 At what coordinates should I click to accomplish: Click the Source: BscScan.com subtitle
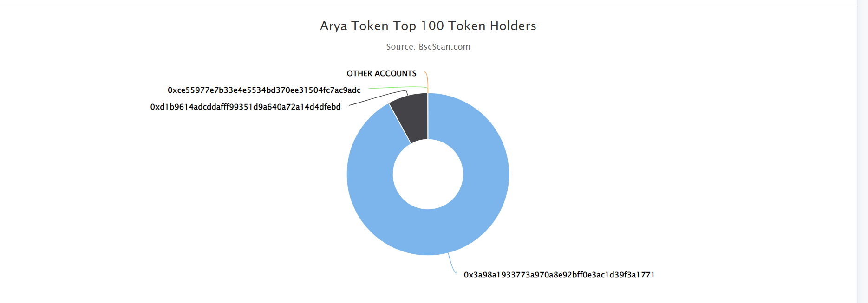point(428,47)
